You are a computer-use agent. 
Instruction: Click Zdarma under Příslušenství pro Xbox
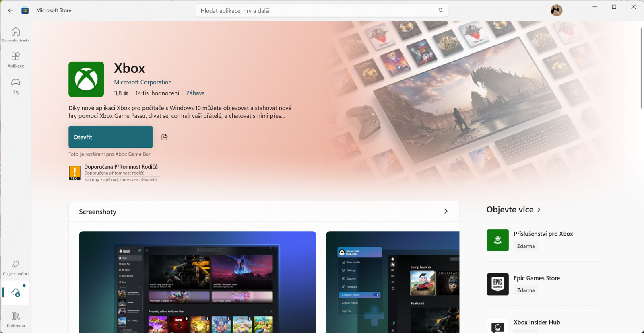pos(526,246)
